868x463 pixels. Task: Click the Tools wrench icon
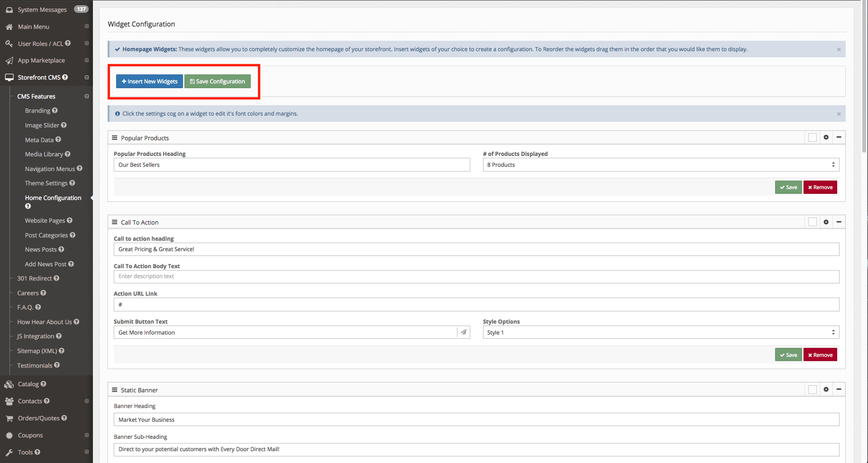tap(9, 452)
